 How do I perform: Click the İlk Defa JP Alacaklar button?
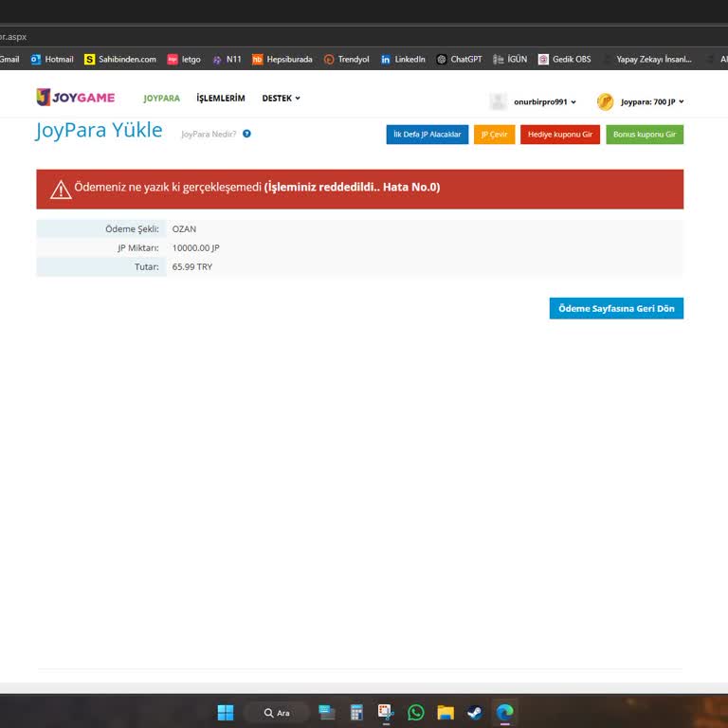tap(428, 135)
